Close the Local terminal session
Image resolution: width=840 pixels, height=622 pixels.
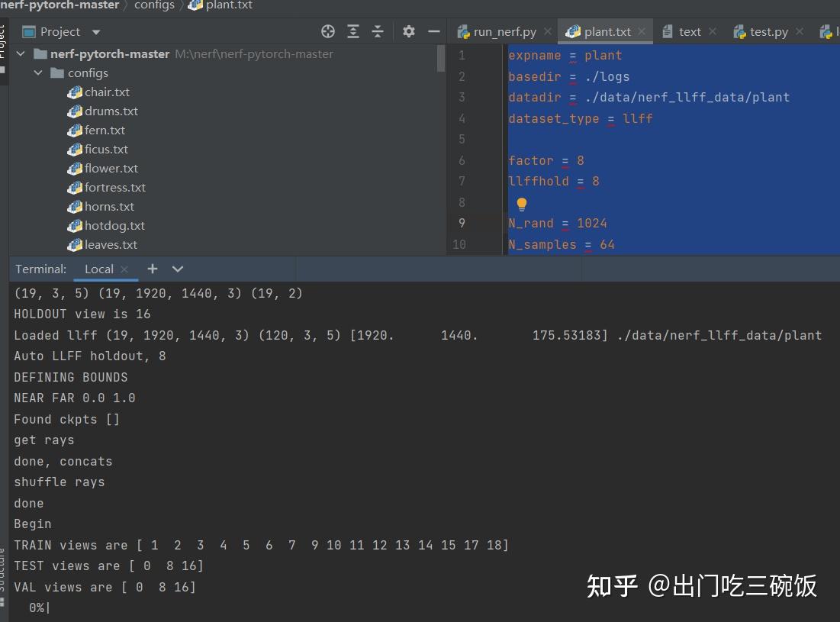point(124,269)
